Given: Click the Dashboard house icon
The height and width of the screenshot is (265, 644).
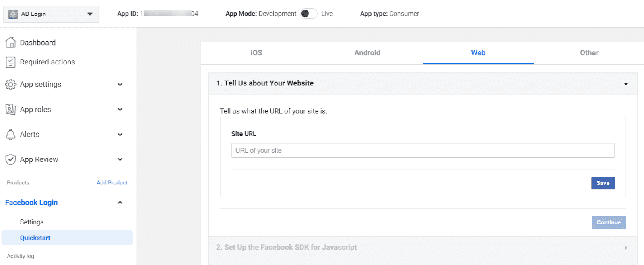Looking at the screenshot, I should pos(10,42).
